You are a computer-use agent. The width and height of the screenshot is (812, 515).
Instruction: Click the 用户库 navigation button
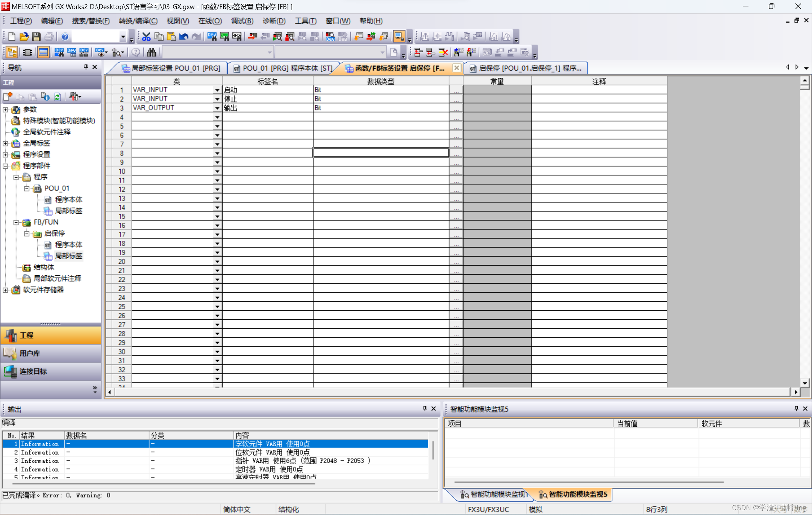click(x=51, y=353)
